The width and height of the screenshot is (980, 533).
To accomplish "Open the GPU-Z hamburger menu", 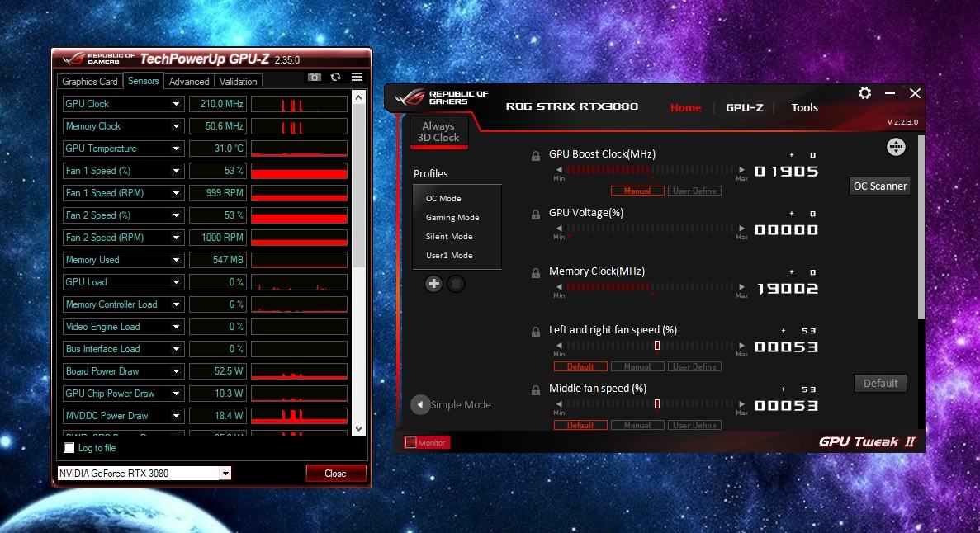I will pyautogui.click(x=357, y=77).
